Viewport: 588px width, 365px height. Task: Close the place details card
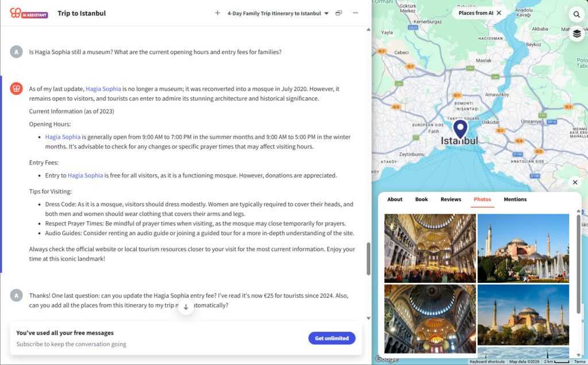(x=575, y=182)
